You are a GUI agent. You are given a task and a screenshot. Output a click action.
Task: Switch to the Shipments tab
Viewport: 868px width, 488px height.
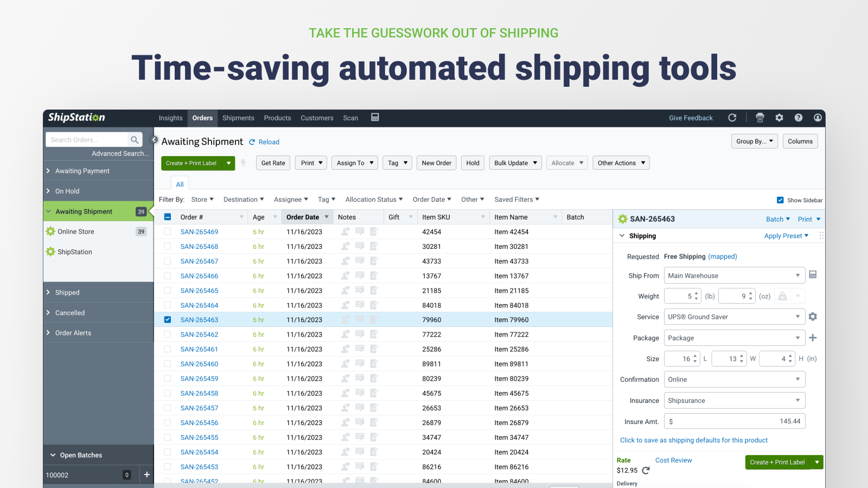coord(238,118)
